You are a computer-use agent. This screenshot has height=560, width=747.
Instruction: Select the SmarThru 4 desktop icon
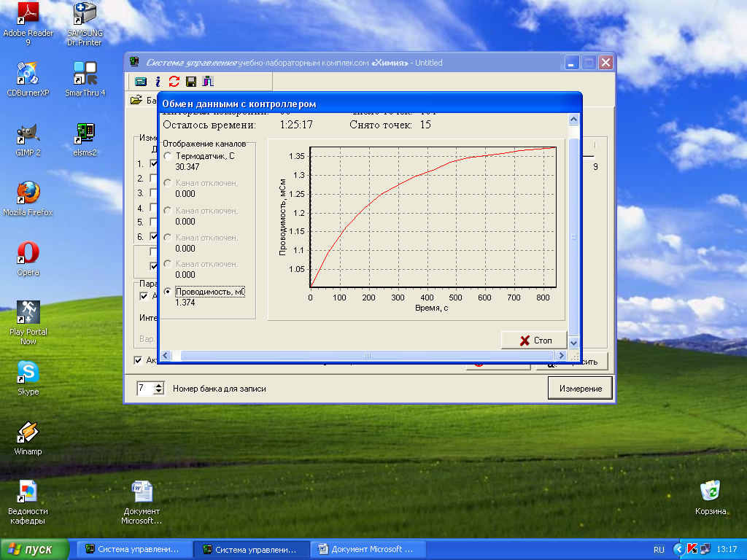tap(85, 79)
